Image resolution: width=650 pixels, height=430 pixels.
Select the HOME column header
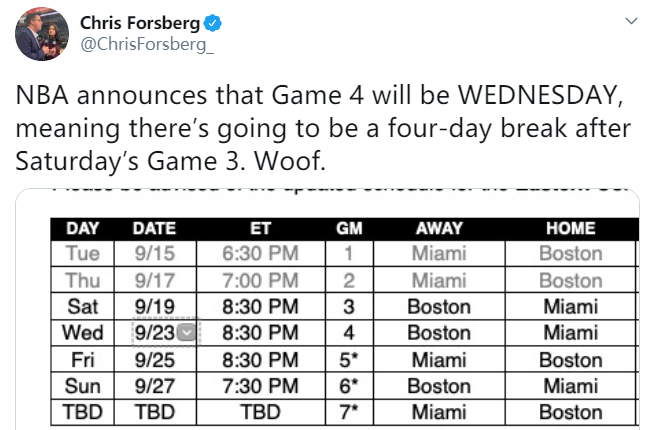point(570,228)
